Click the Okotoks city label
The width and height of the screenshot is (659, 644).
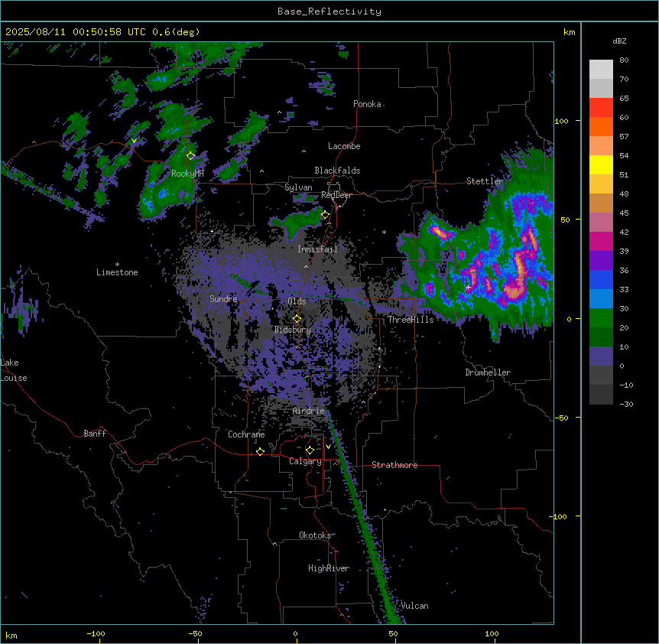click(x=315, y=535)
